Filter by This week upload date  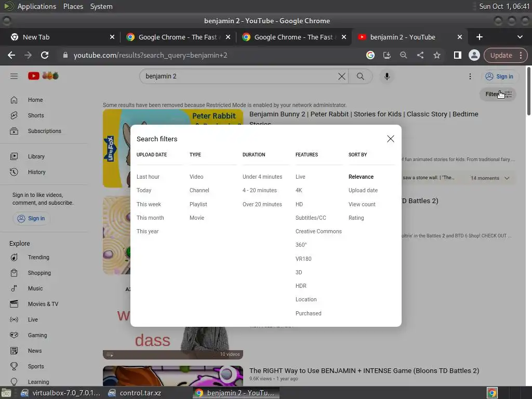(149, 204)
